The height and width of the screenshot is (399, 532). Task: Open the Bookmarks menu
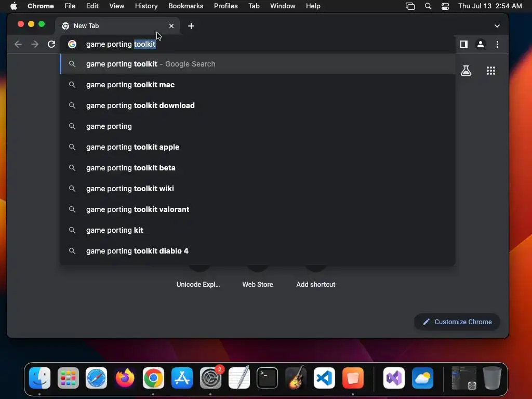[x=185, y=6]
